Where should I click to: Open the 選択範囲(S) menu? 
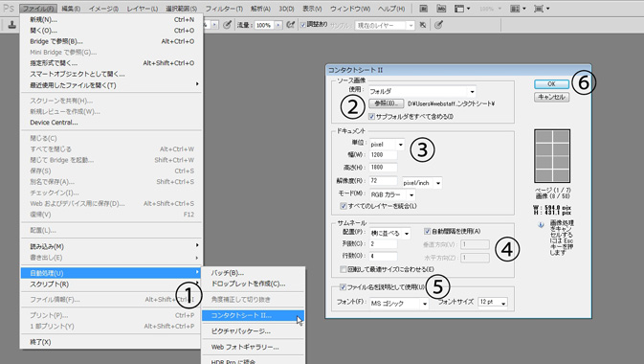pos(181,9)
